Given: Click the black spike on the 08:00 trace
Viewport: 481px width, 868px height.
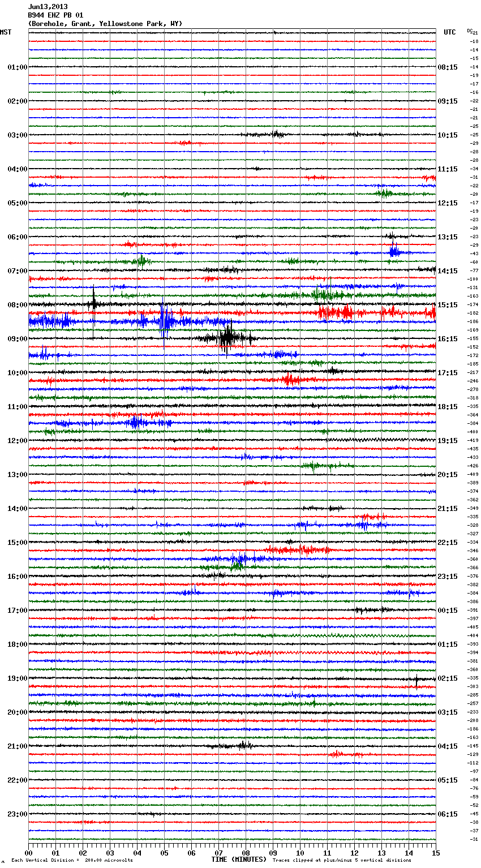Looking at the screenshot, I should [x=93, y=304].
